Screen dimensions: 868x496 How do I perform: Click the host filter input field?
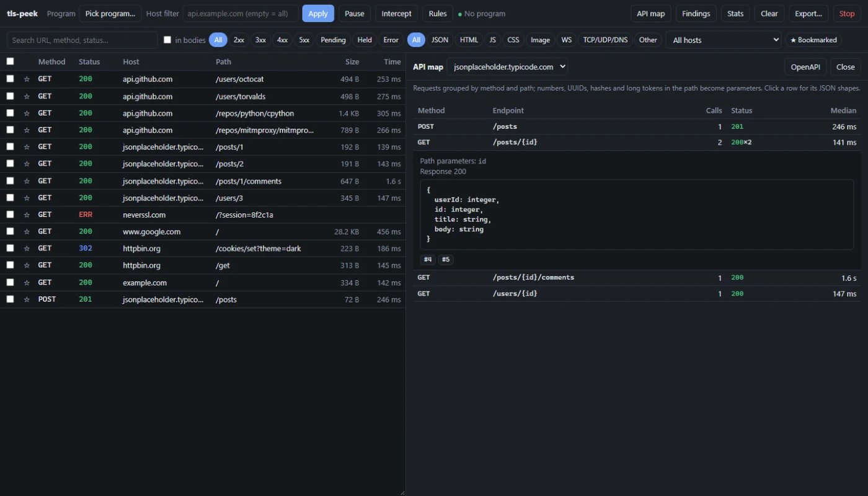click(241, 14)
